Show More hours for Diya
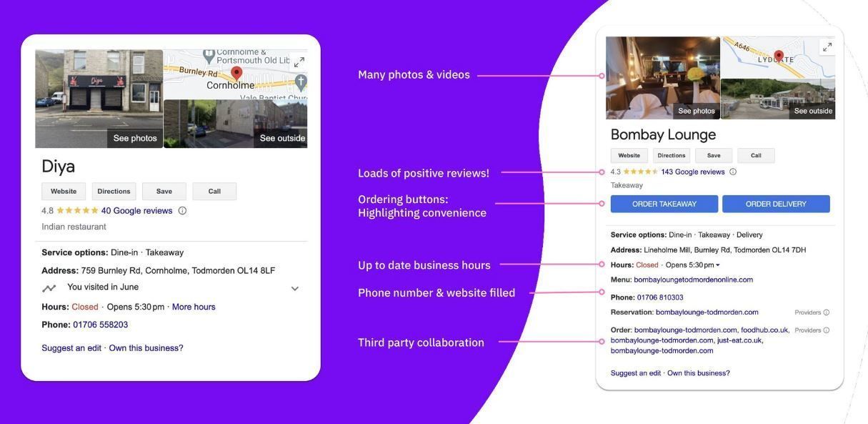The width and height of the screenshot is (868, 424). 194,307
